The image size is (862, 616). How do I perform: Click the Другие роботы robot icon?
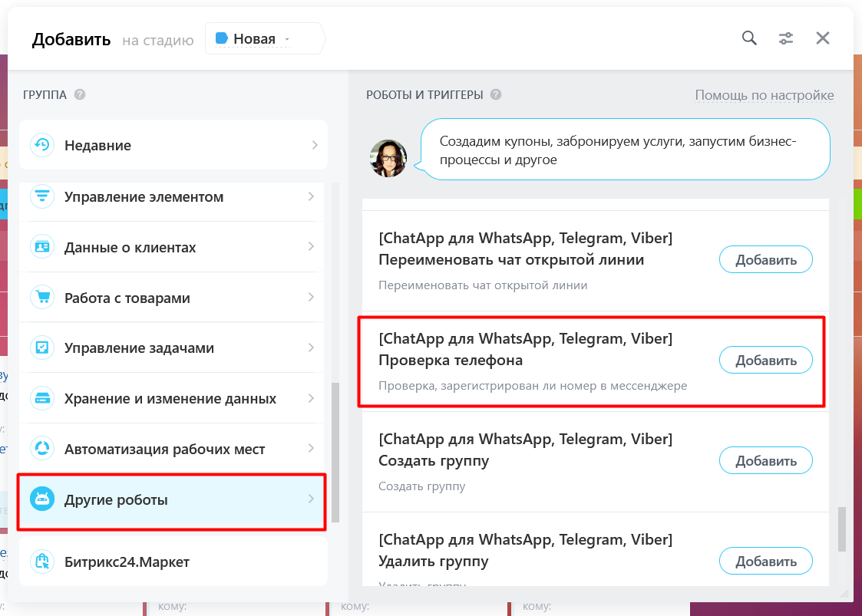[42, 500]
